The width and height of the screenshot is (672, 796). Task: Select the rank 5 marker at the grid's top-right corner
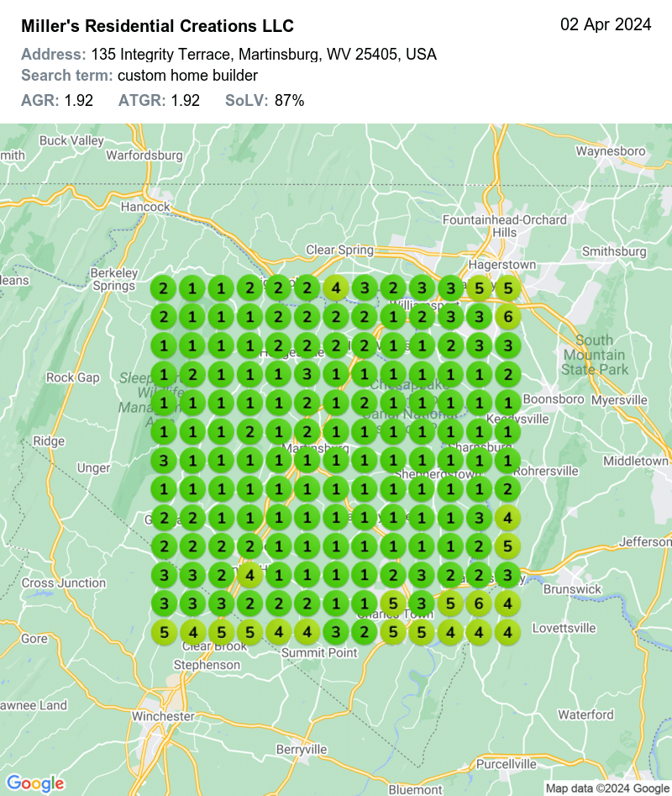click(x=507, y=288)
